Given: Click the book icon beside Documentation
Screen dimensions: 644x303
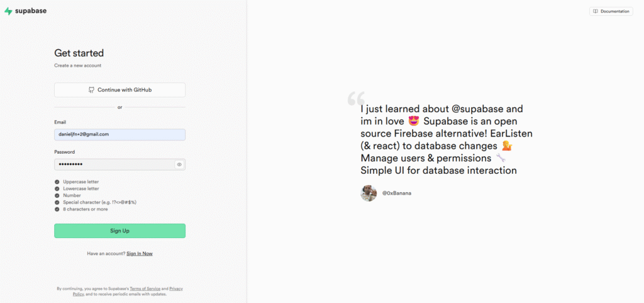Looking at the screenshot, I should [596, 11].
